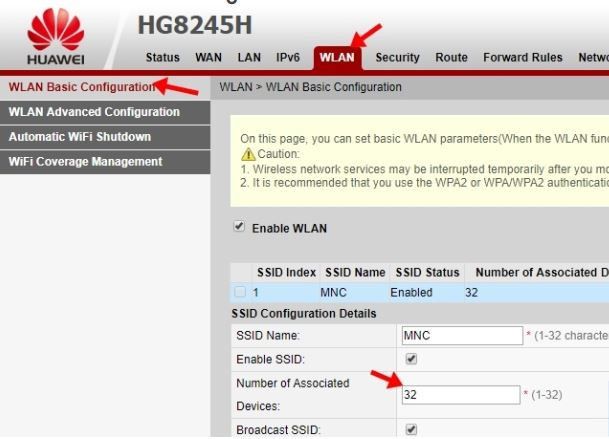609x439 pixels.
Task: Click the SSID Status column header
Action: (x=427, y=272)
